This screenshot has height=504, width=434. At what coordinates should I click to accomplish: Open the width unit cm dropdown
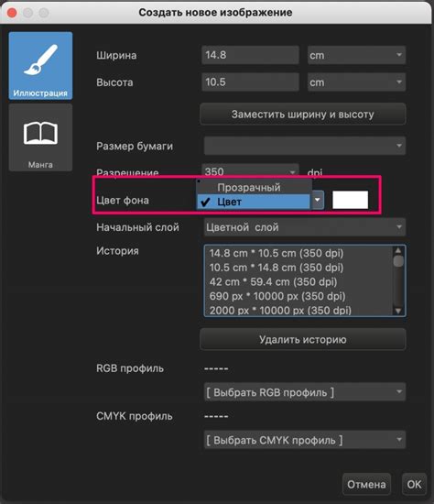(356, 55)
